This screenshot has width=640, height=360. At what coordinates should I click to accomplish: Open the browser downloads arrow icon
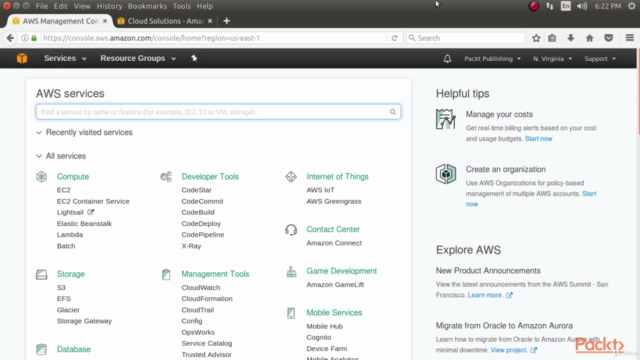click(x=571, y=38)
